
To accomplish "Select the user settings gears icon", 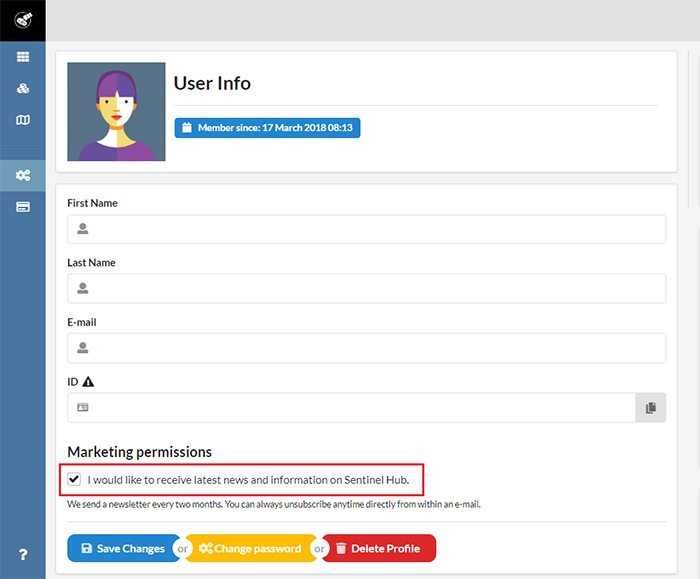I will coord(23,175).
